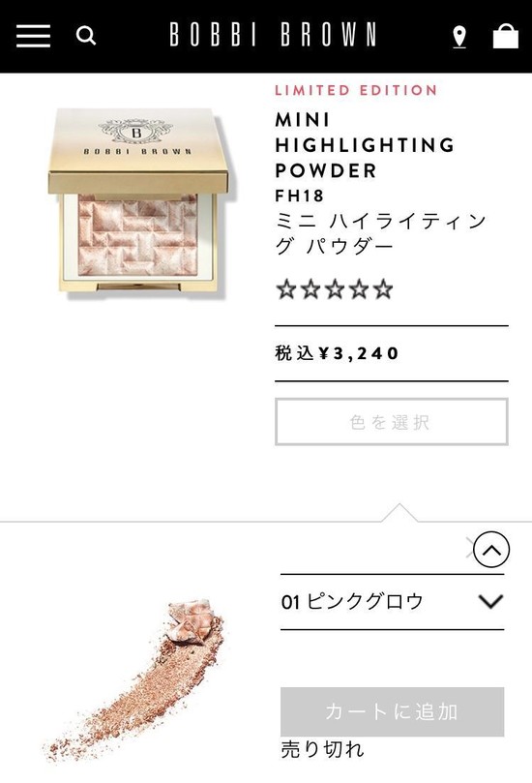This screenshot has height=783, width=532.
Task: Click the 色を選択 button
Action: click(x=392, y=421)
